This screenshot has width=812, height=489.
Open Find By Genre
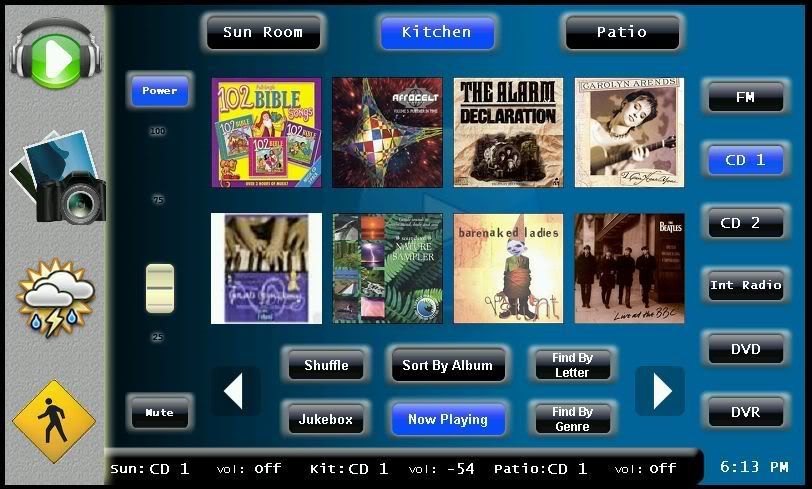tap(572, 419)
